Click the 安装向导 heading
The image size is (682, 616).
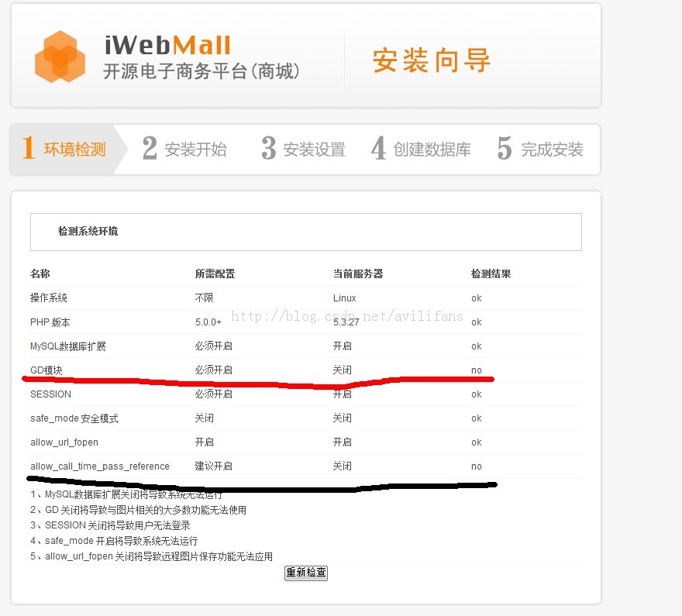pyautogui.click(x=432, y=60)
